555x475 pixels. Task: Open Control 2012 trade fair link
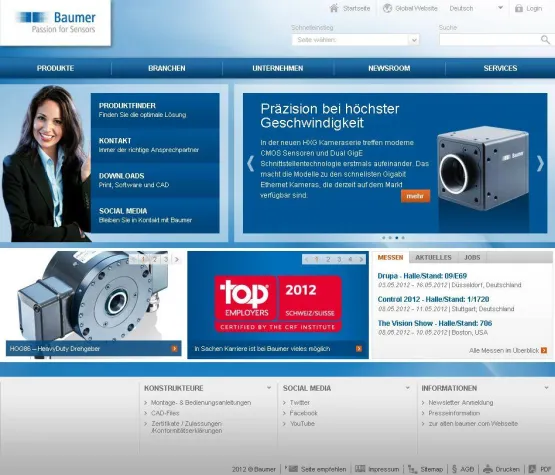pos(434,299)
